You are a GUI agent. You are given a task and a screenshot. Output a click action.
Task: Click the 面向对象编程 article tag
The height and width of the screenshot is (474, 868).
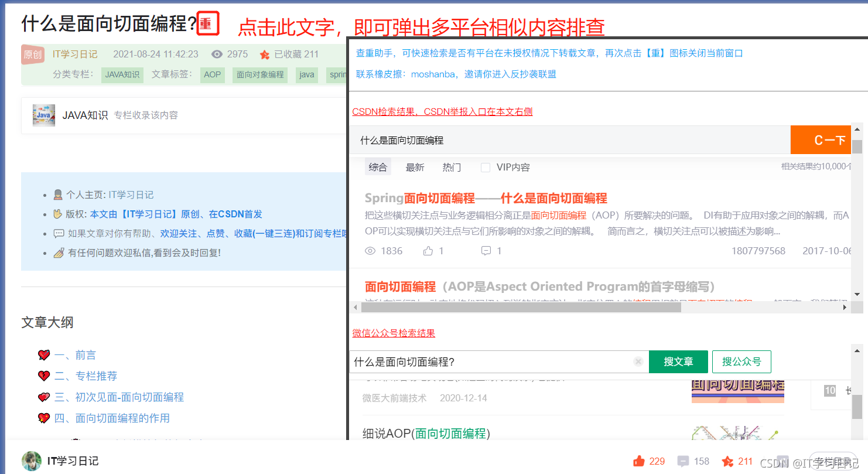pyautogui.click(x=260, y=74)
